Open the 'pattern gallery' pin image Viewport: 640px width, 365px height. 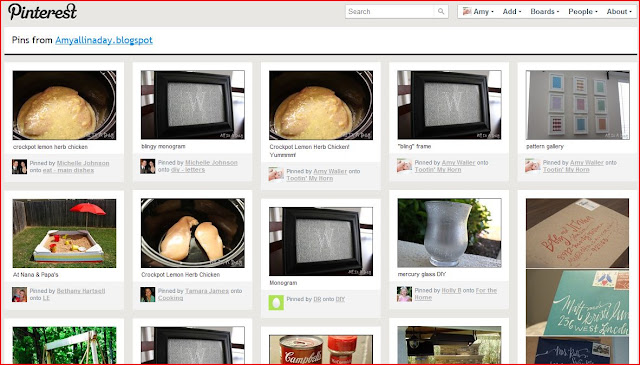coord(577,105)
